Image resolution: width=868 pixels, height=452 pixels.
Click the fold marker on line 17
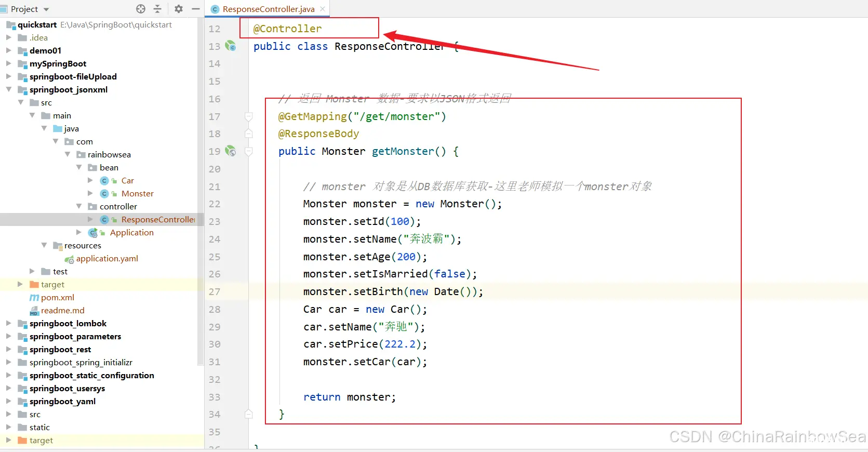(x=249, y=116)
